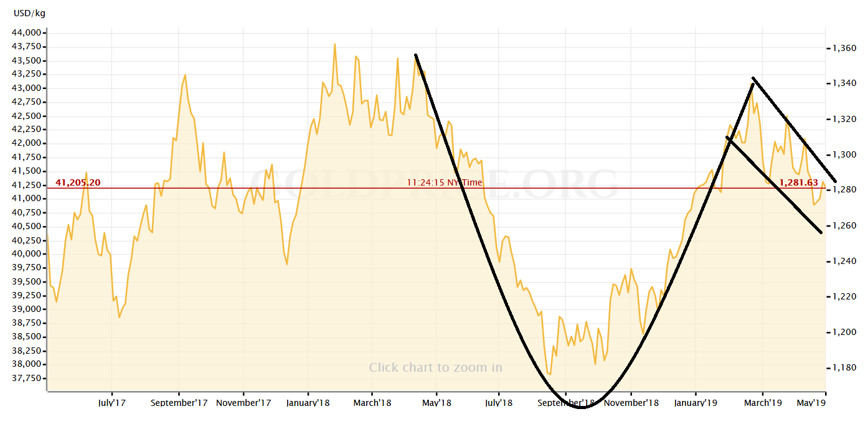Click the 43,000 left axis value

(27, 88)
